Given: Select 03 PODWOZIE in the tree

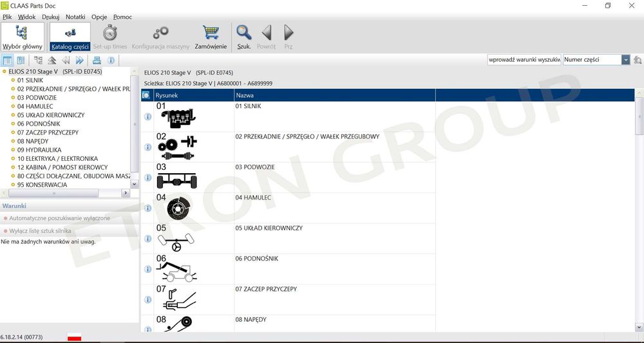Looking at the screenshot, I should pos(37,98).
